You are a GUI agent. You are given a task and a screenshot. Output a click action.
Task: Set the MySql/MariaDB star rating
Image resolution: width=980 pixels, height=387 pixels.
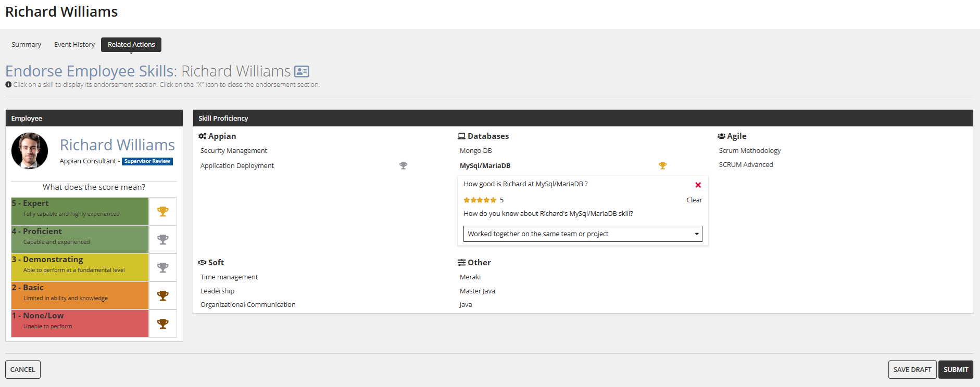click(x=480, y=200)
